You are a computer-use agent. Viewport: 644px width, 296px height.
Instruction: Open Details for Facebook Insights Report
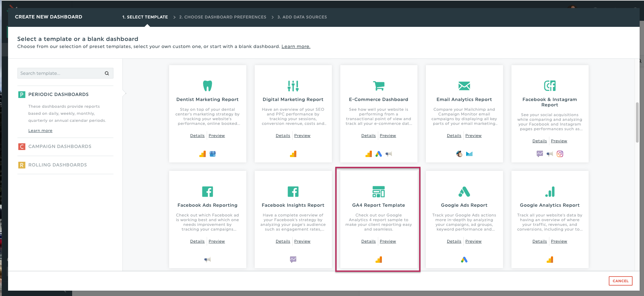(x=283, y=241)
